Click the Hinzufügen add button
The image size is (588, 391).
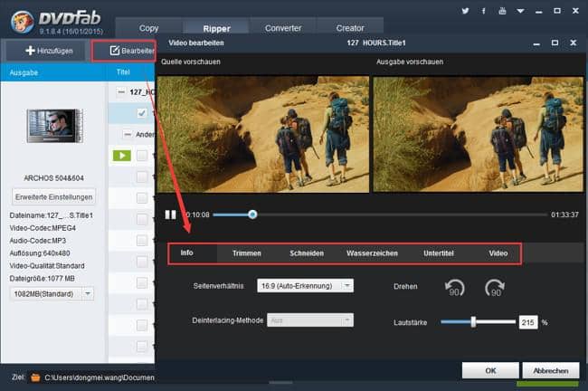[49, 51]
